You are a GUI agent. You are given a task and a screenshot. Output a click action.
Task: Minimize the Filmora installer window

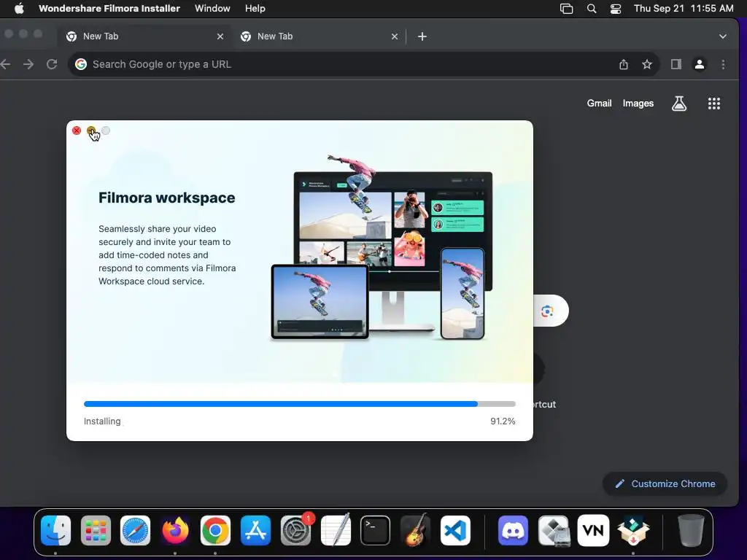pyautogui.click(x=91, y=131)
